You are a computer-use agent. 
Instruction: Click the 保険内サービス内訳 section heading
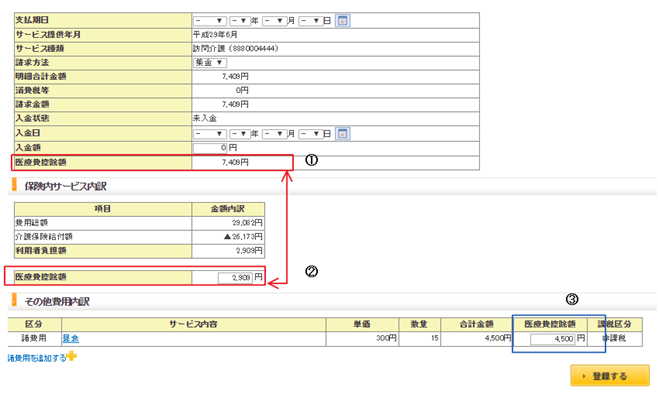click(65, 186)
